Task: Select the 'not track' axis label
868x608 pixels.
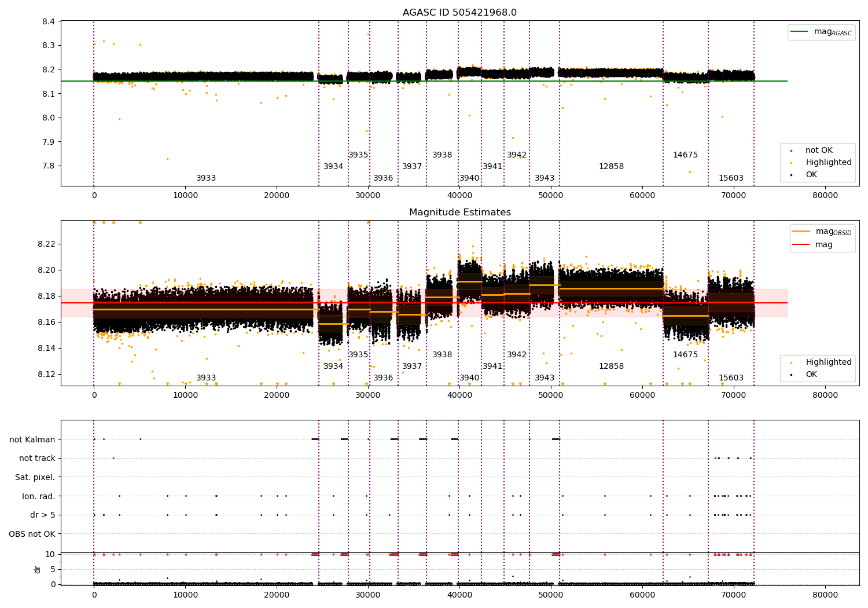Action: coord(37,458)
